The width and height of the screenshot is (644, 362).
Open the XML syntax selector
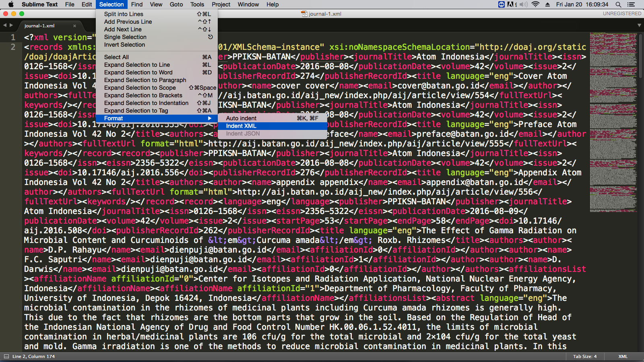(623, 356)
